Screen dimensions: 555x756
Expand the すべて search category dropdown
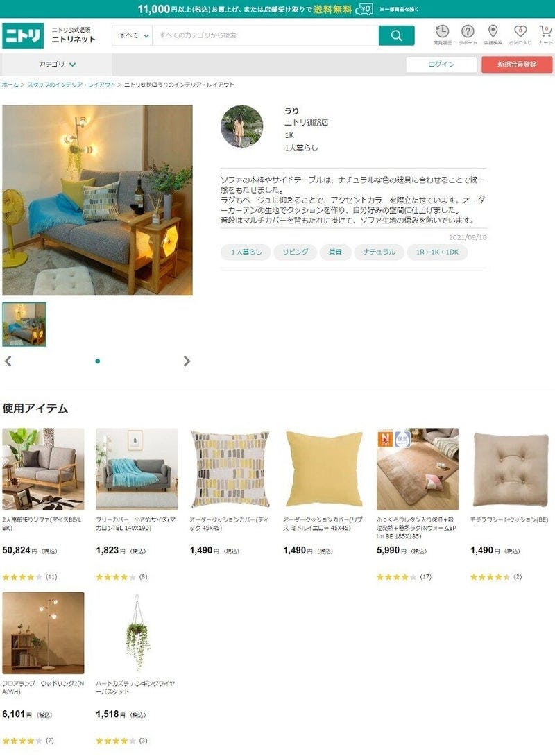[133, 35]
